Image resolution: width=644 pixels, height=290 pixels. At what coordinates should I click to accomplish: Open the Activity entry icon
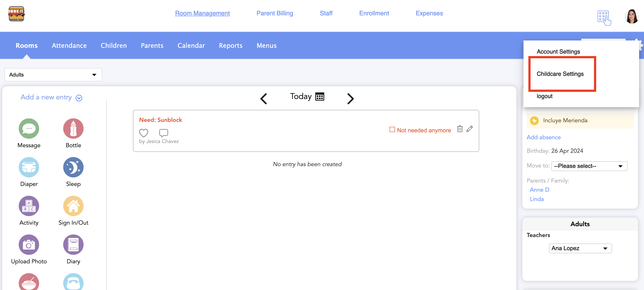point(29,206)
